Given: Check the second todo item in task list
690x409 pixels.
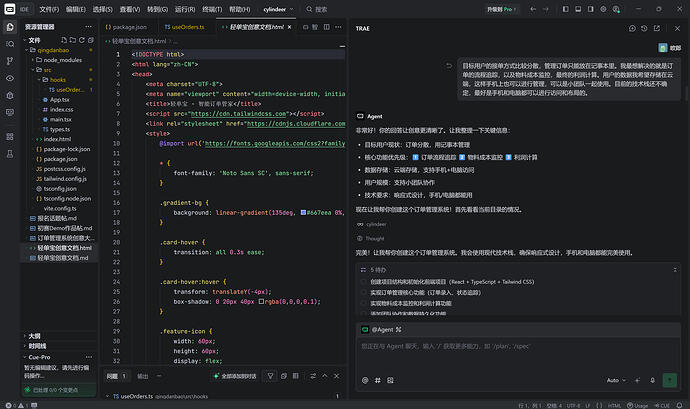Looking at the screenshot, I should 363,292.
